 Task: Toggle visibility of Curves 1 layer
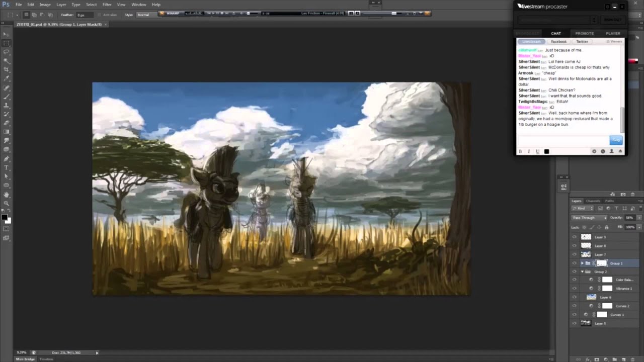(575, 315)
